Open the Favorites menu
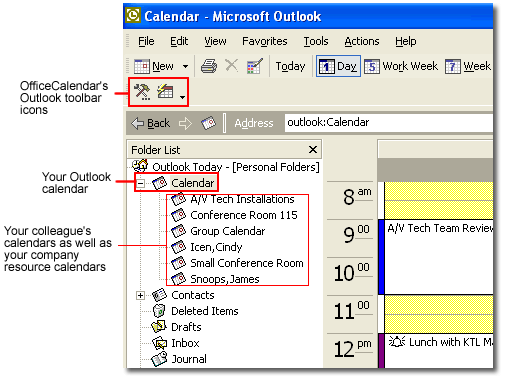505x376 pixels. point(265,41)
